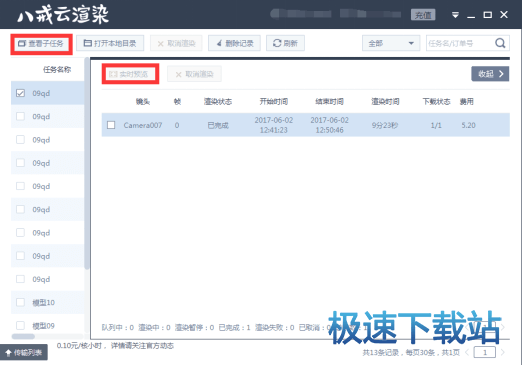The height and width of the screenshot is (365, 522).
Task: Check the 模型09 task checkbox
Action: tap(20, 325)
